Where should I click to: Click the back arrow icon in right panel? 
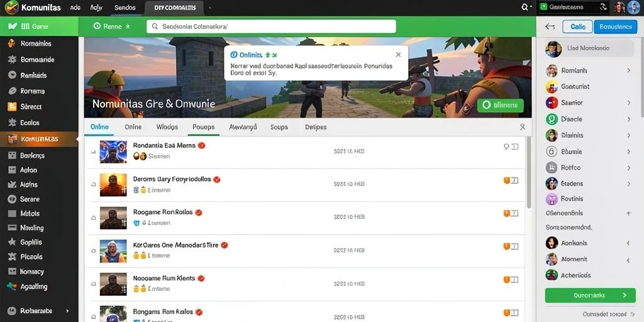point(550,26)
